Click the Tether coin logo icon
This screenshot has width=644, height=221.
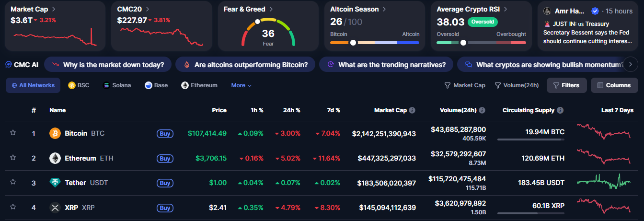(x=55, y=183)
